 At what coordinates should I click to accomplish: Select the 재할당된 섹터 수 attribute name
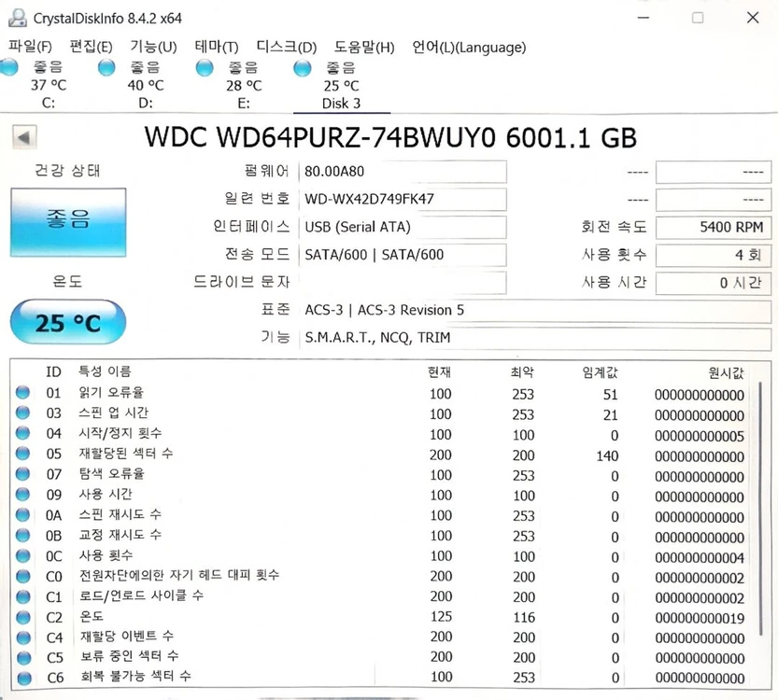click(x=126, y=453)
